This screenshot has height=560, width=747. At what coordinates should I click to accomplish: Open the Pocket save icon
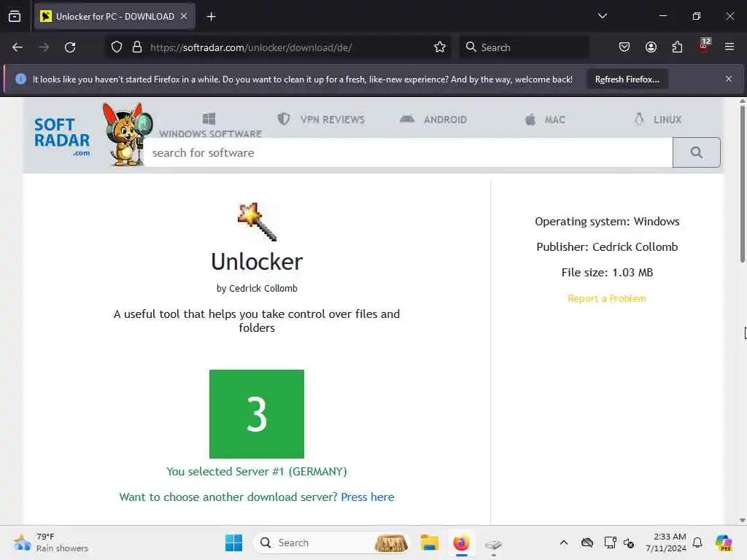pos(624,47)
